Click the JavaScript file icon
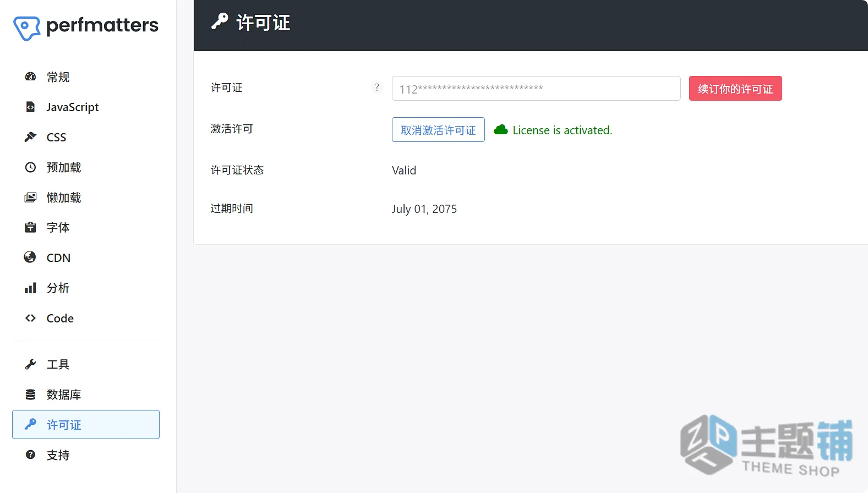 (31, 107)
